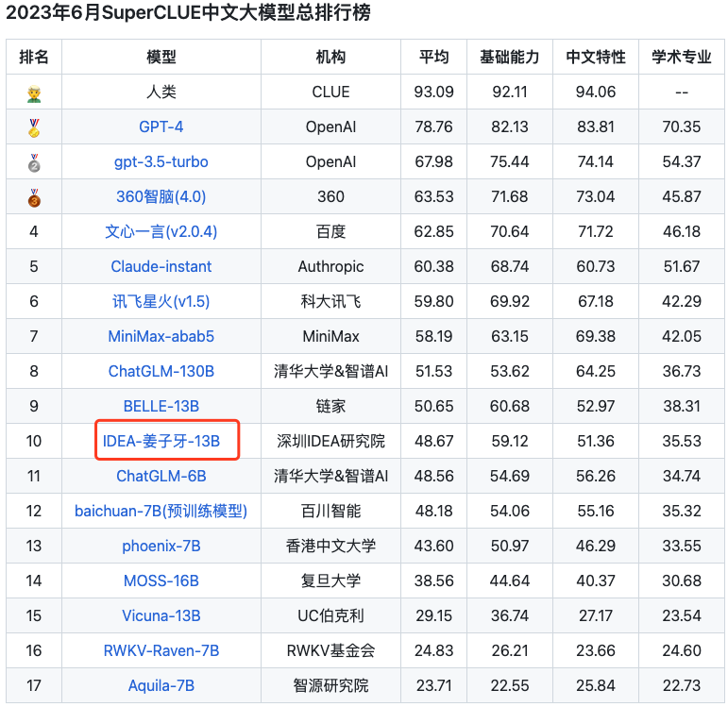Click the 学术专业 value 51.67
Viewport: 728px width, 707px height.
682,266
